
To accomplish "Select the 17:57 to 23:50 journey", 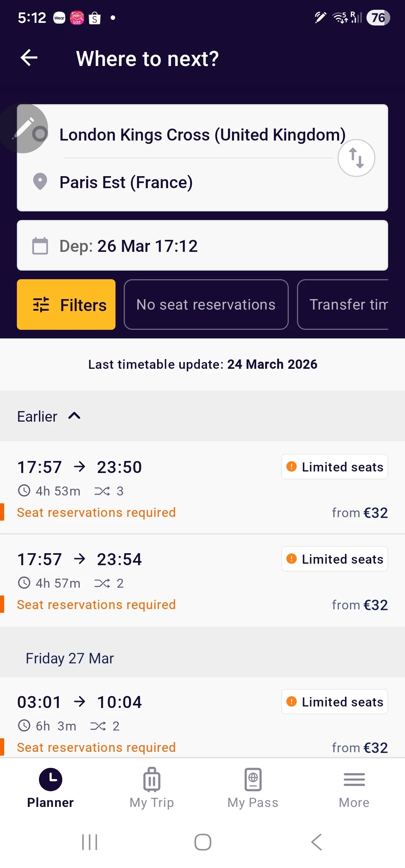I will pos(150,487).
